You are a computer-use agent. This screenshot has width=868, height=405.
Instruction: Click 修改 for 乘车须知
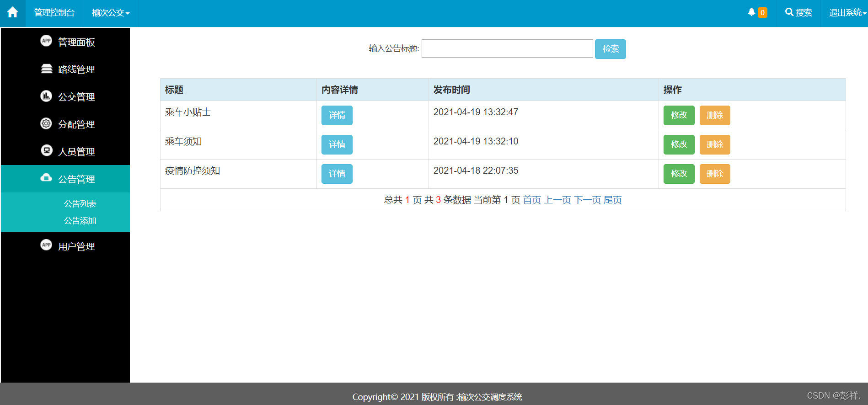point(679,144)
